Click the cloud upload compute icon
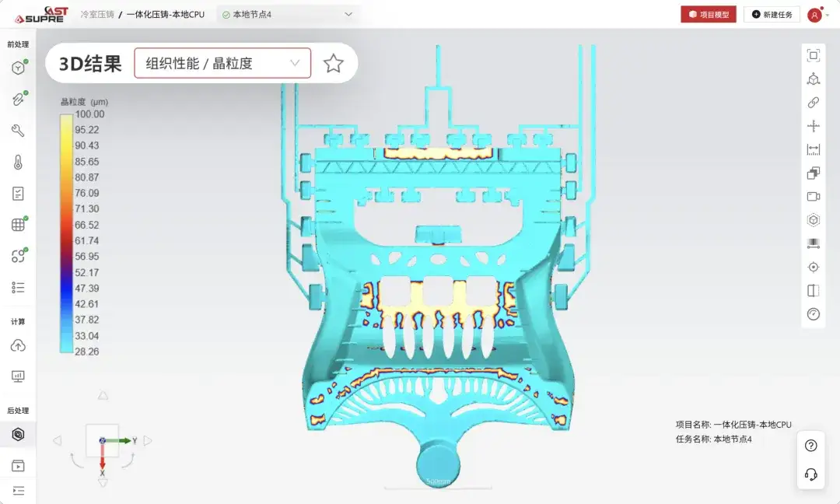The height and width of the screenshot is (504, 840). coord(18,345)
